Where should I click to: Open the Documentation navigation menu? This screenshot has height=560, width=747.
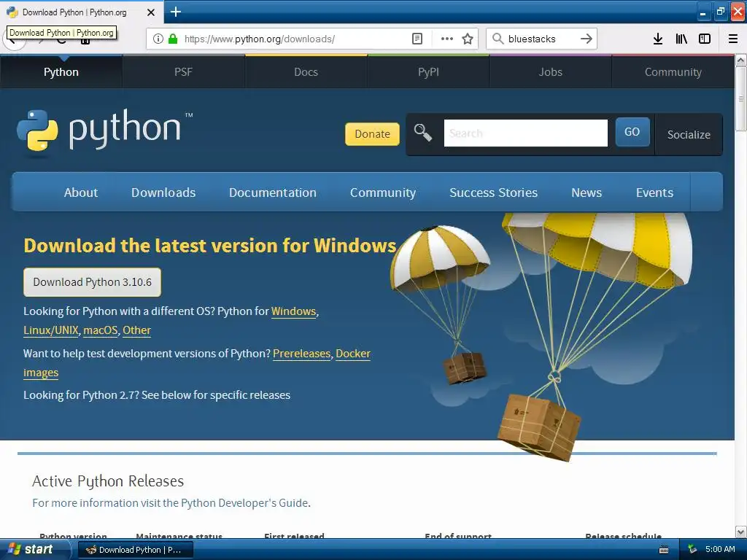pos(273,192)
